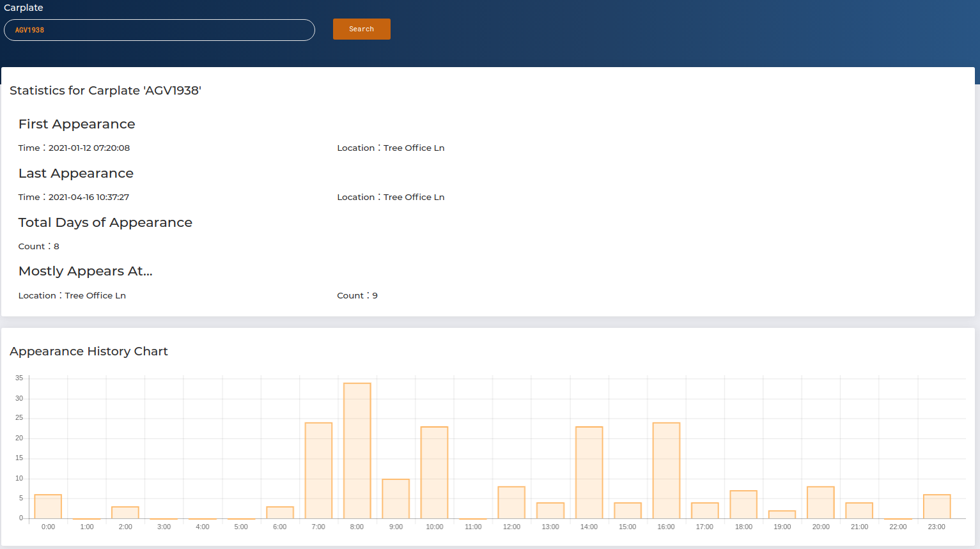Click the 13:00 bar in the chart

tap(550, 511)
